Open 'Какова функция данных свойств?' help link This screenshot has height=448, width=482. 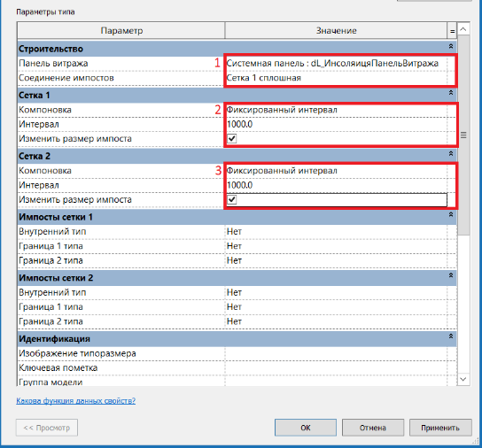coord(75,401)
